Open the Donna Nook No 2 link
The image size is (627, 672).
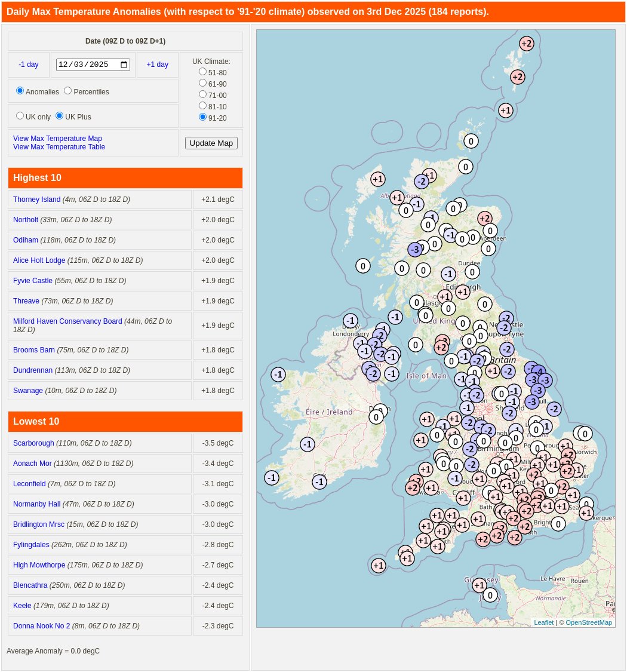click(41, 626)
